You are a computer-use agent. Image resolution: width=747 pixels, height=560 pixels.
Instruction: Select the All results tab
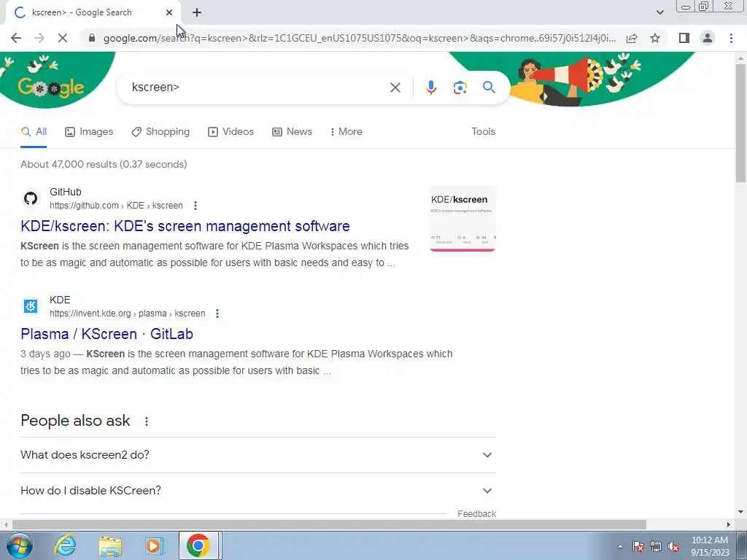(x=34, y=132)
